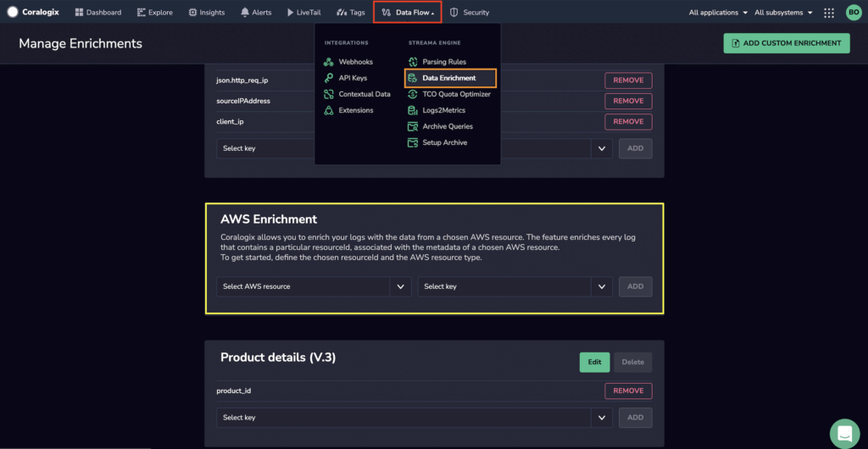Click the Security shield icon

[454, 12]
